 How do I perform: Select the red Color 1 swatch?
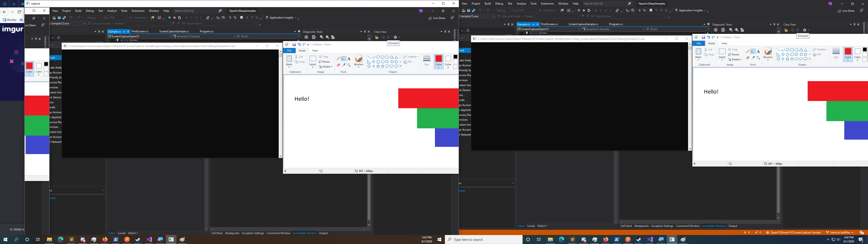point(438,58)
